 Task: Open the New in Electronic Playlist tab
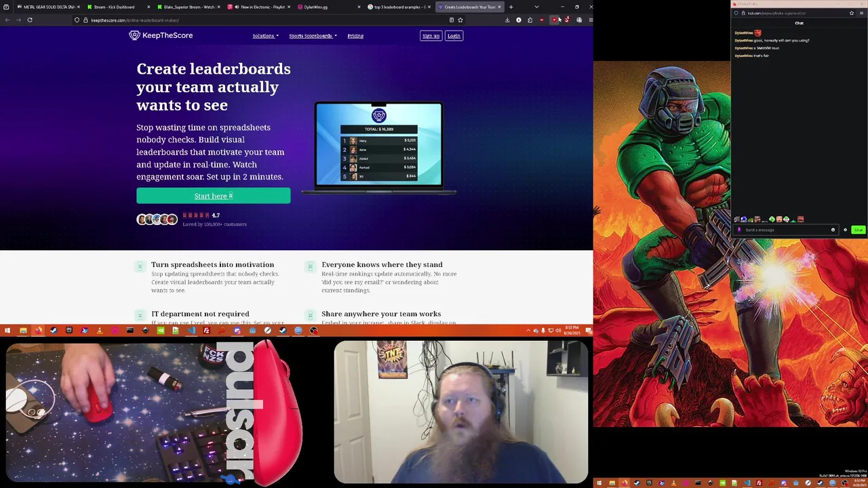pyautogui.click(x=259, y=7)
